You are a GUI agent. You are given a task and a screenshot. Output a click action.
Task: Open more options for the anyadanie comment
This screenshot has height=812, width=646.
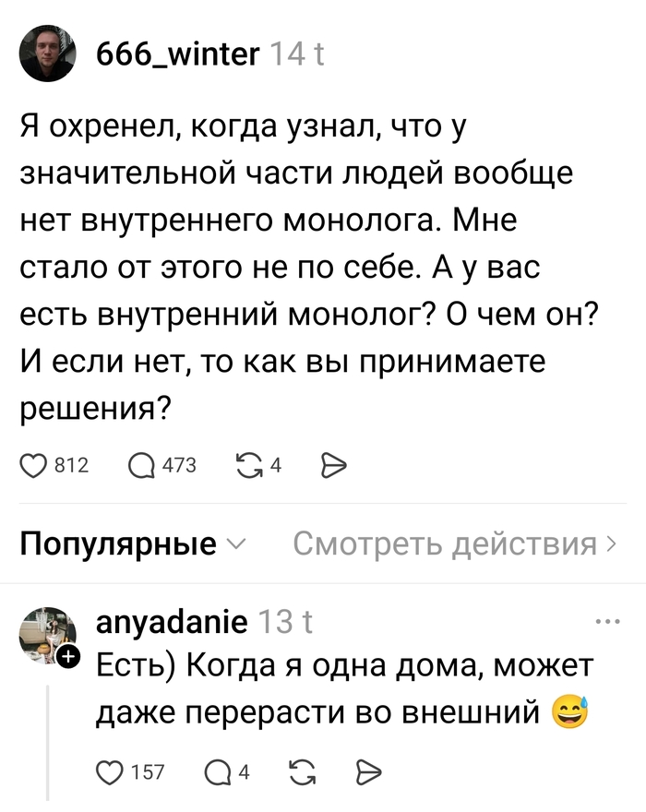click(608, 622)
